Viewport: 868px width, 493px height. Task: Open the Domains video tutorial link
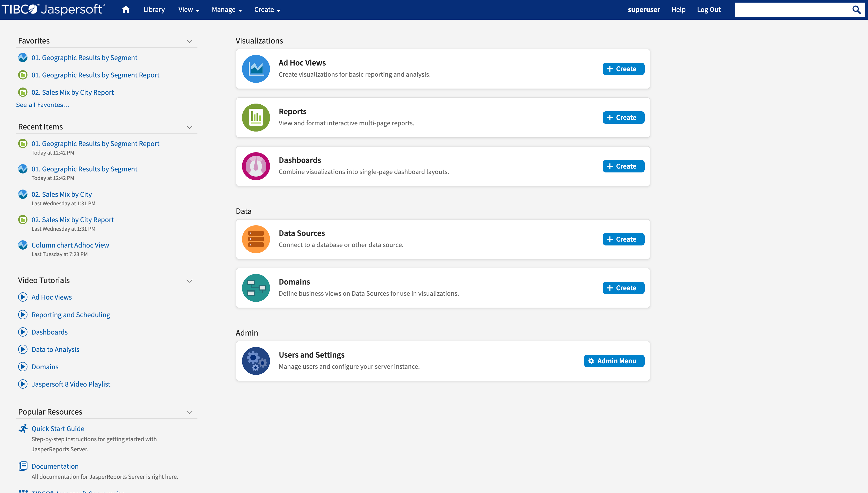pos(45,367)
